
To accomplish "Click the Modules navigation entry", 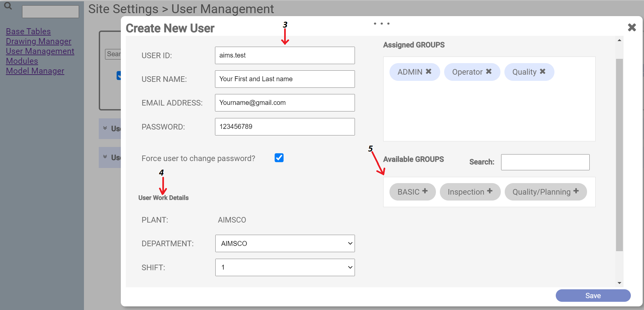I will pyautogui.click(x=22, y=61).
